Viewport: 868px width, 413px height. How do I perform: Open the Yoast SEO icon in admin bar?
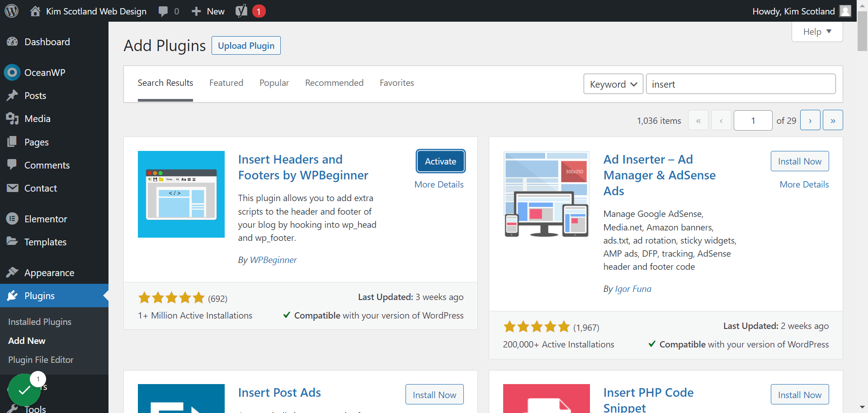click(x=241, y=11)
